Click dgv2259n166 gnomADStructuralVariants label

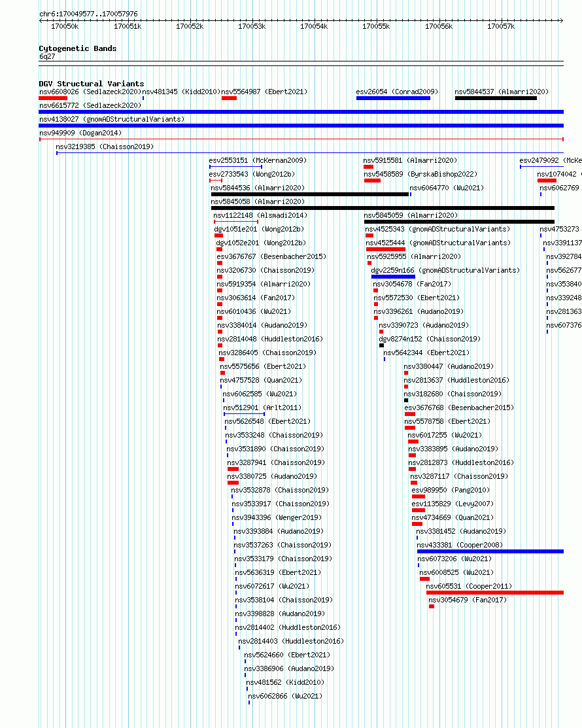(x=445, y=270)
